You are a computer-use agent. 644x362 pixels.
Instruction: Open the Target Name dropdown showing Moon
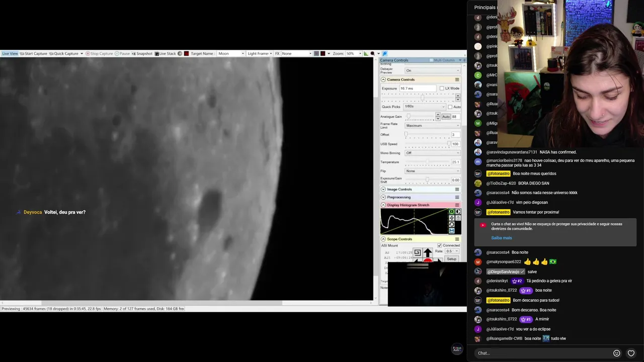point(231,53)
